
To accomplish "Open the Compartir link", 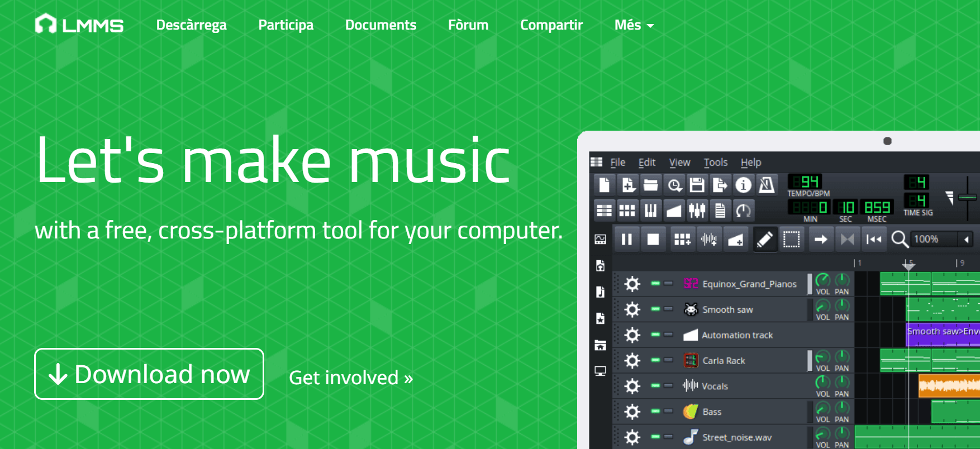I will pos(551,25).
